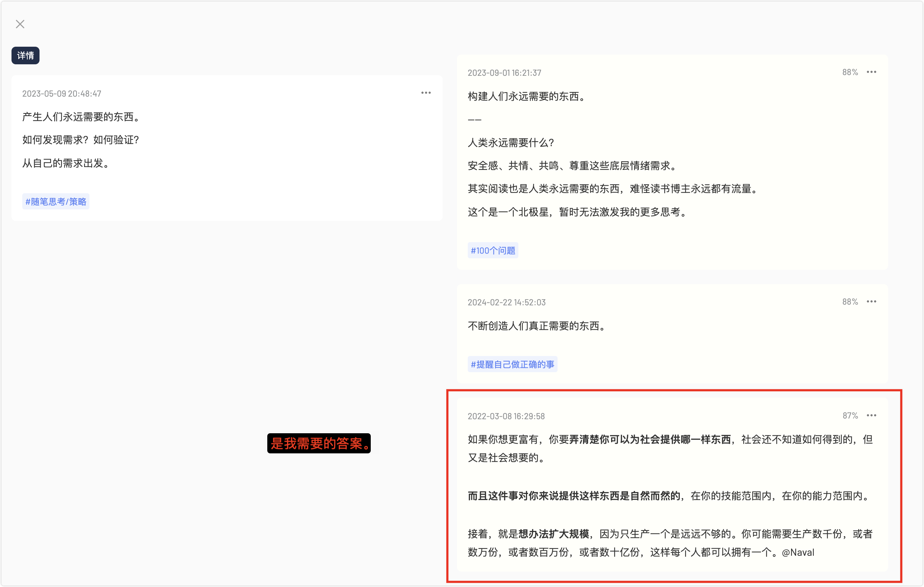Viewport: 924px width, 587px height.
Task: Open the #随笔思考/策略 tag
Action: 56,202
